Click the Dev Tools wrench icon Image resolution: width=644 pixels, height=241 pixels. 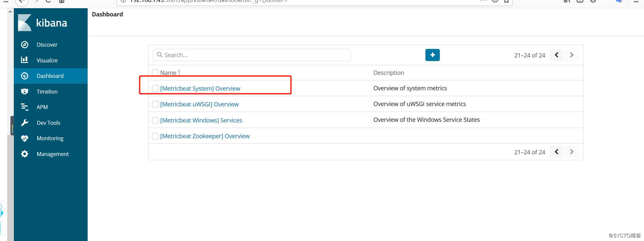pyautogui.click(x=25, y=122)
